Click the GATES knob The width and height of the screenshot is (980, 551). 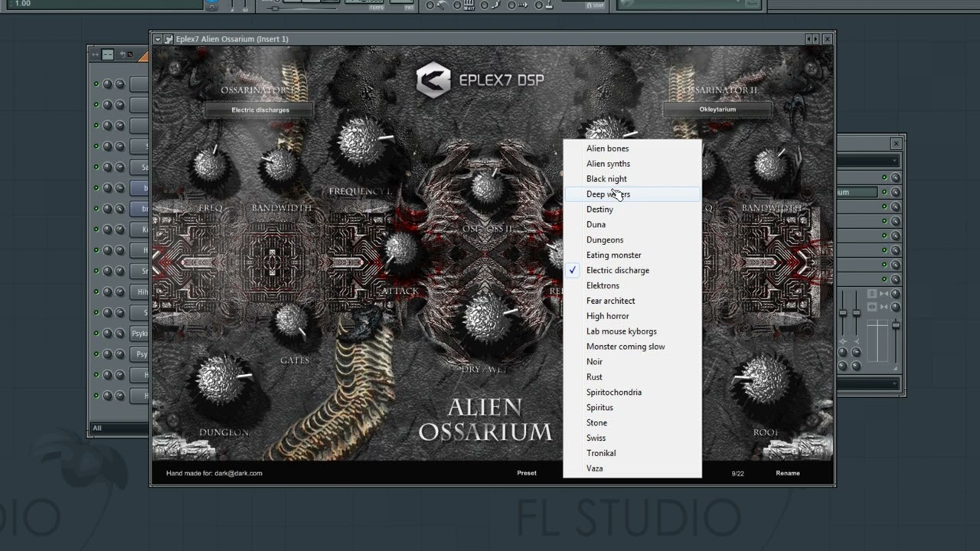click(292, 321)
